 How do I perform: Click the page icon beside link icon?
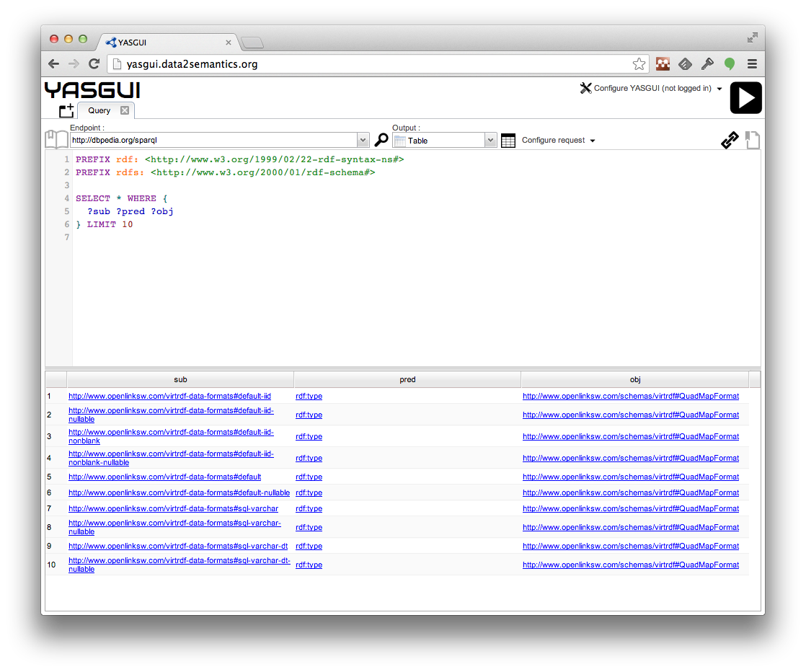[752, 140]
